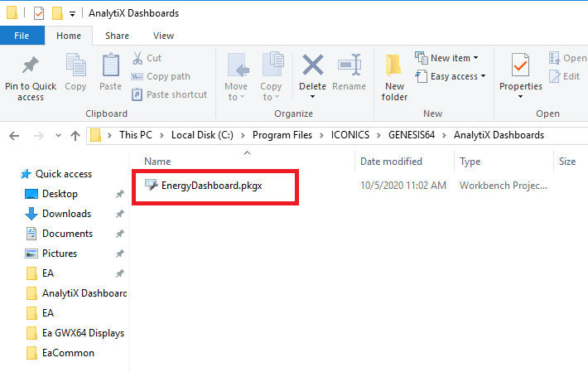This screenshot has width=588, height=372.
Task: Open the Move to menu
Action: click(236, 77)
